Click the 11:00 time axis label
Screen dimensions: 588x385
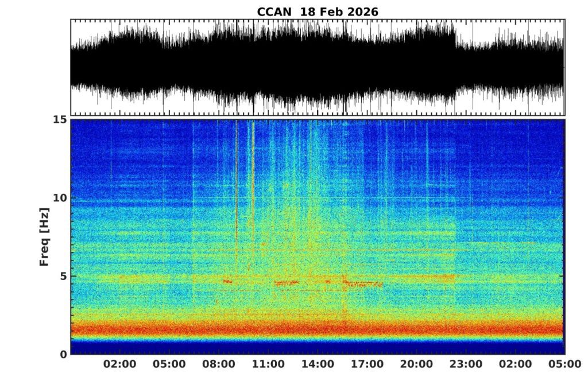click(268, 364)
